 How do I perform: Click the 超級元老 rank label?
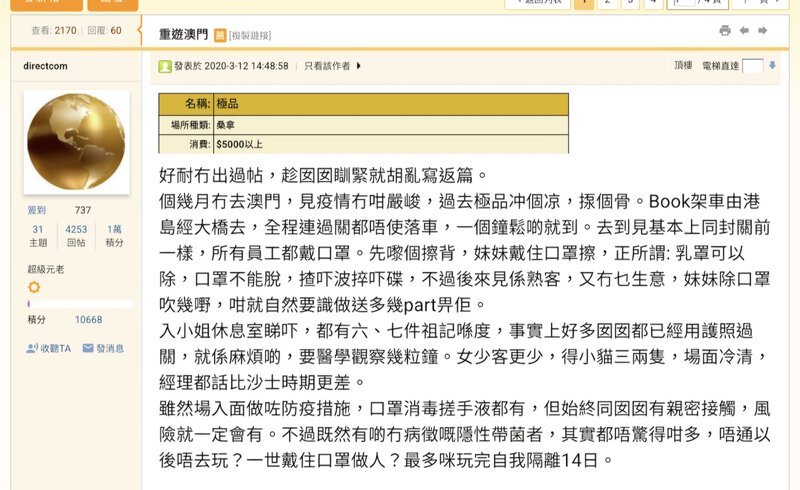[x=46, y=269]
